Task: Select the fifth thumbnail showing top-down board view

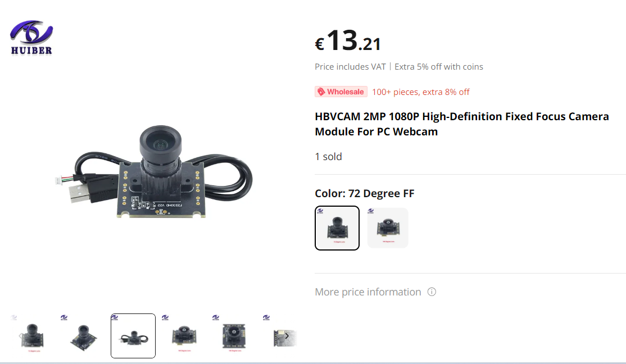Action: [234, 336]
